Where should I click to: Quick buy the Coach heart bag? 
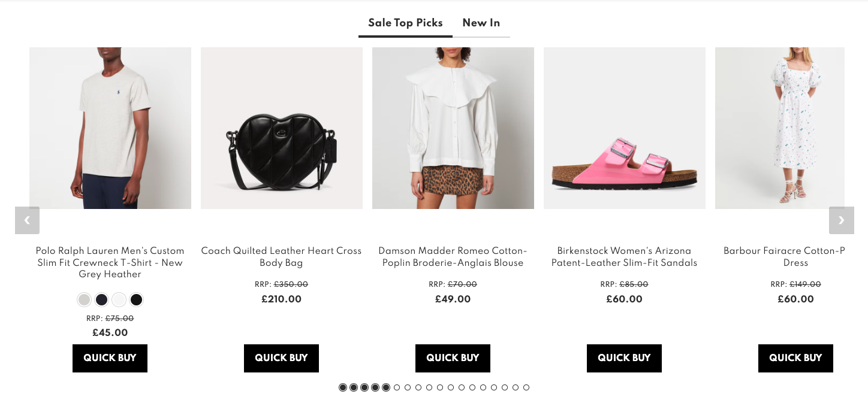281,358
